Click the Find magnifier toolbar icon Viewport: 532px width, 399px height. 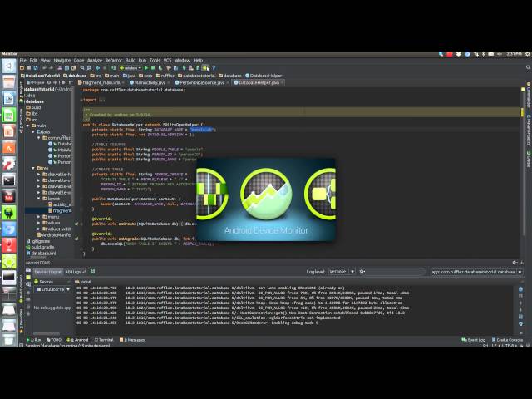pos(82,68)
